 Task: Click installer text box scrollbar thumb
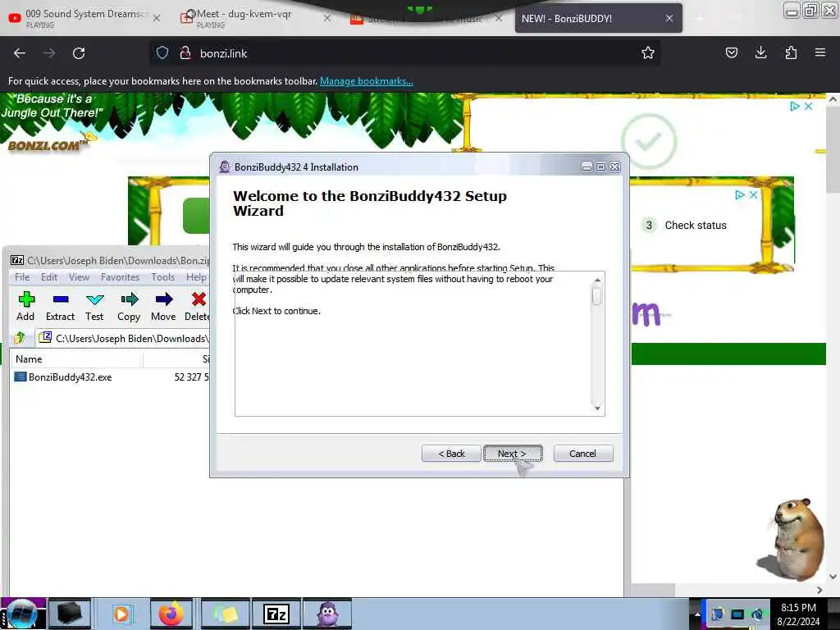(x=597, y=295)
